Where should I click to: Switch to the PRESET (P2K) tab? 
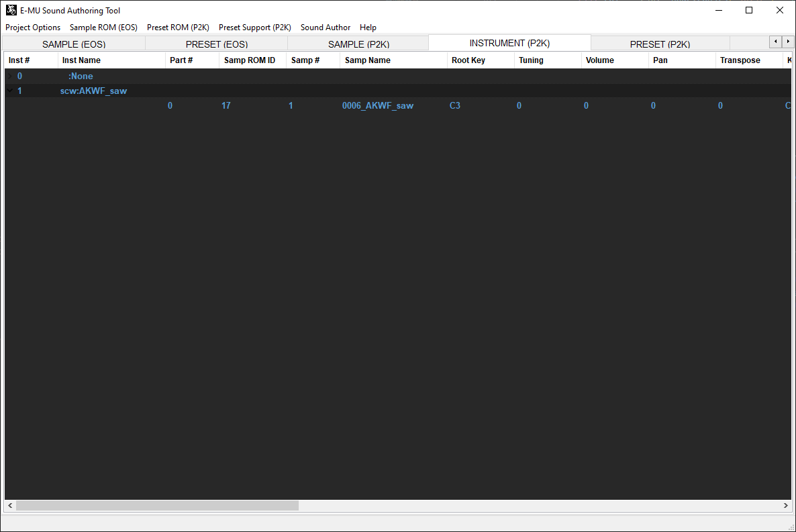(660, 44)
